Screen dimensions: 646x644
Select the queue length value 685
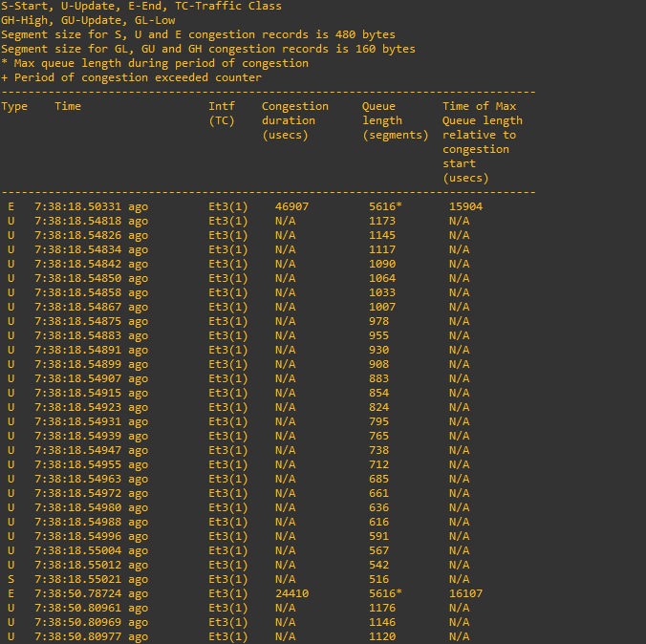(x=378, y=479)
